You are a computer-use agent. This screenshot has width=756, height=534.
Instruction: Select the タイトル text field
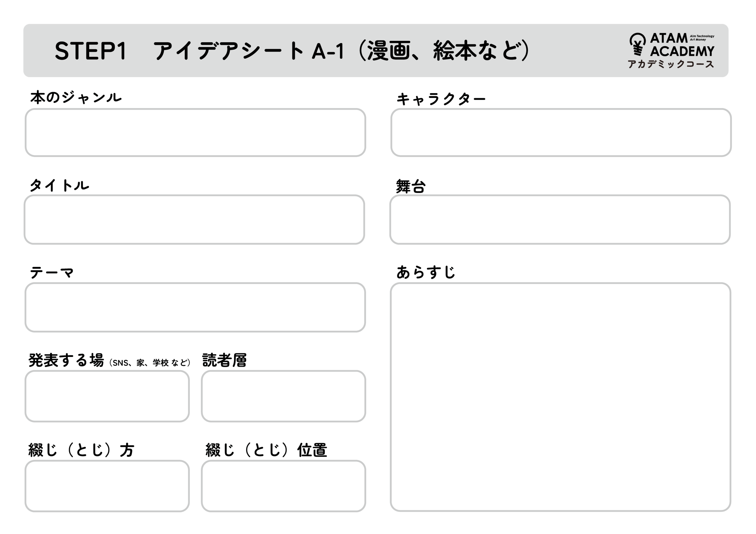click(x=194, y=220)
